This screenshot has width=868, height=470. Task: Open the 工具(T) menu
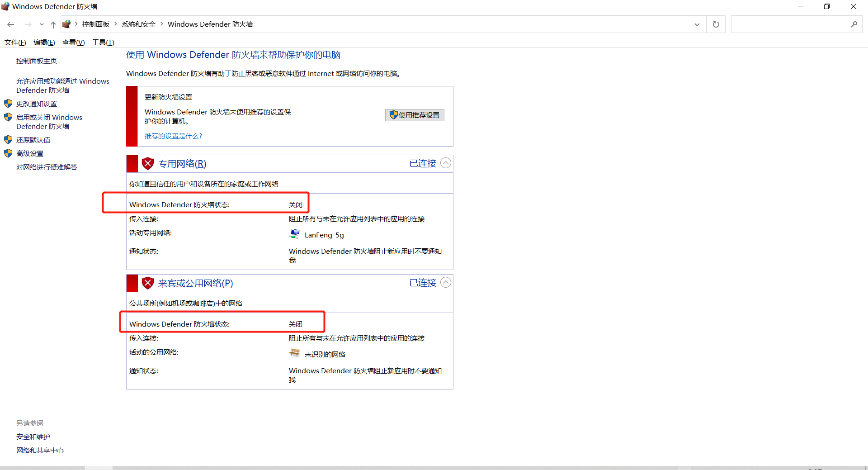point(104,43)
